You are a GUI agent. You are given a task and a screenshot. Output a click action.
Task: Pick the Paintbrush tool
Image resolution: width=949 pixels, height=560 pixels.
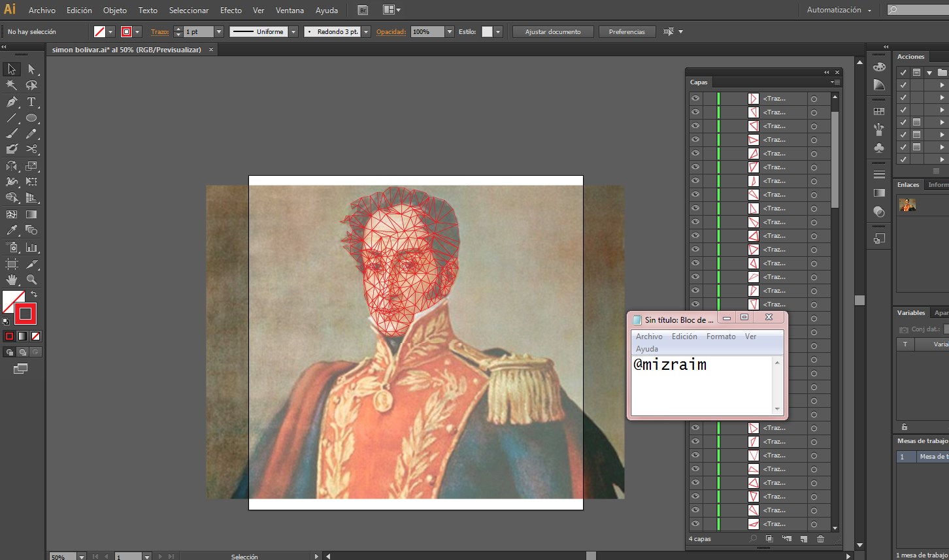[12, 133]
